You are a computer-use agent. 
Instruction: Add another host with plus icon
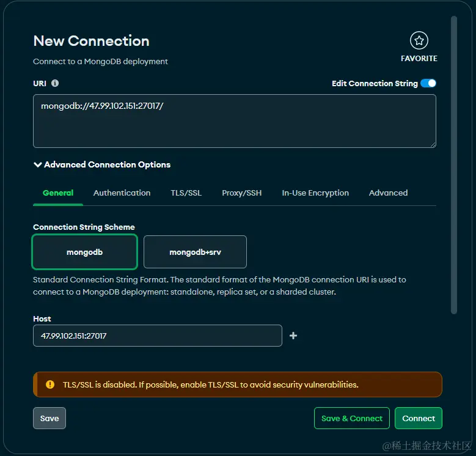point(293,336)
